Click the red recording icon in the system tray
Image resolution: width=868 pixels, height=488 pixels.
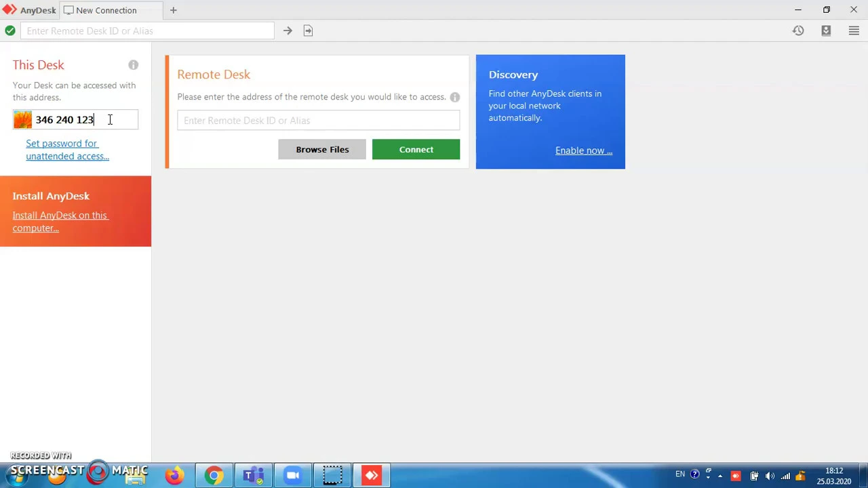(736, 476)
